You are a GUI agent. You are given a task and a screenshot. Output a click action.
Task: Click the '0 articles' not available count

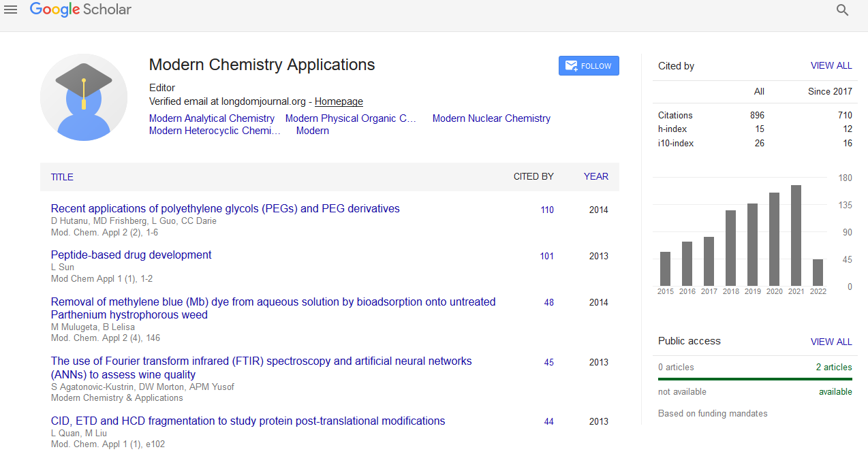676,368
